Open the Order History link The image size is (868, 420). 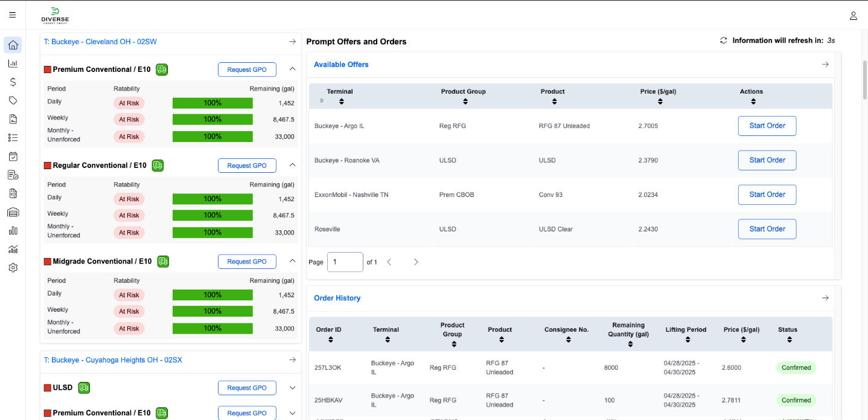(337, 298)
